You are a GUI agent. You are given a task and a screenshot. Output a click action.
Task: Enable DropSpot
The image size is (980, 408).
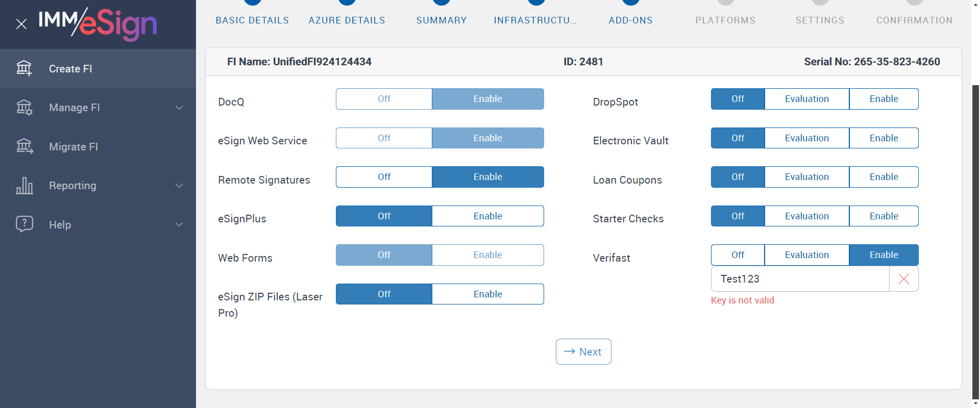pyautogui.click(x=884, y=99)
